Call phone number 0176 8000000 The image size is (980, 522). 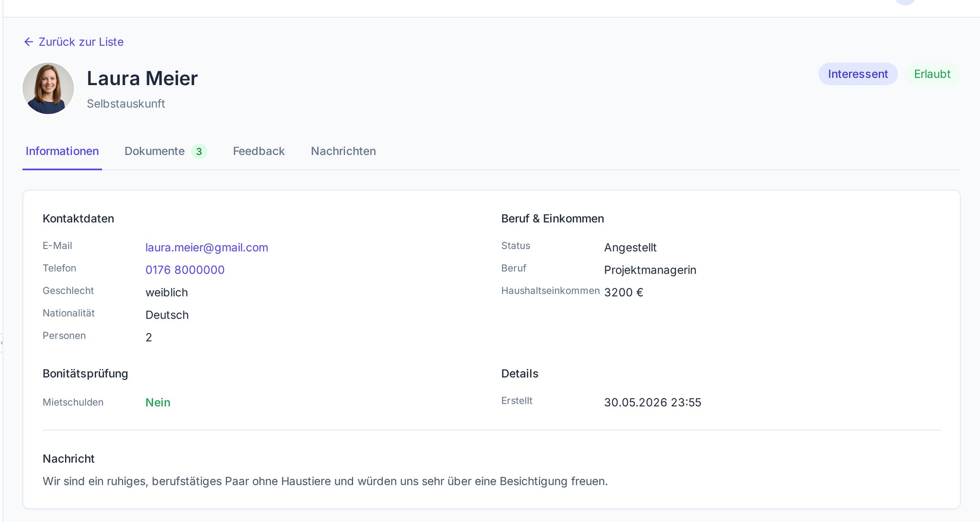[185, 270]
